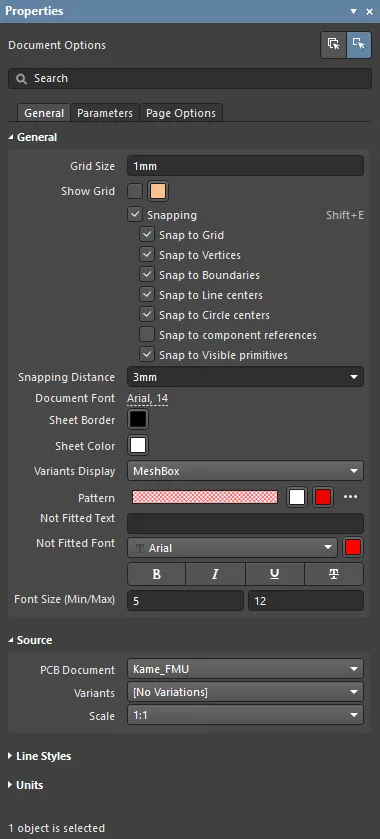Switch to the Parameters tab
Image resolution: width=380 pixels, height=839 pixels.
click(x=105, y=113)
